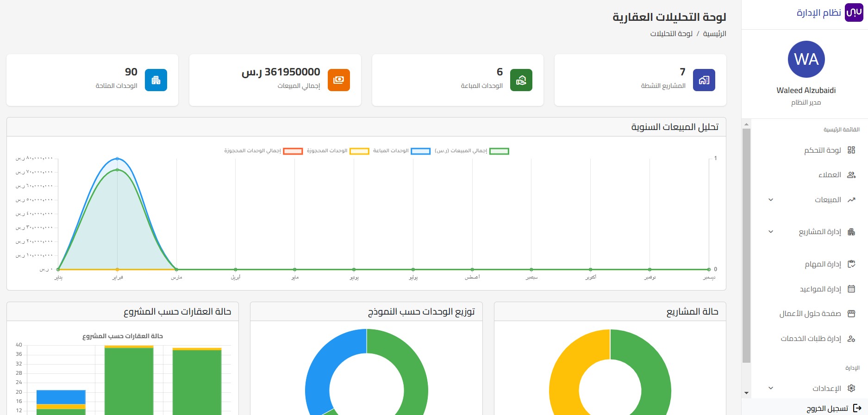868x415 pixels.
Task: Toggle the الوحدات المباعة legend item
Action: coord(402,151)
